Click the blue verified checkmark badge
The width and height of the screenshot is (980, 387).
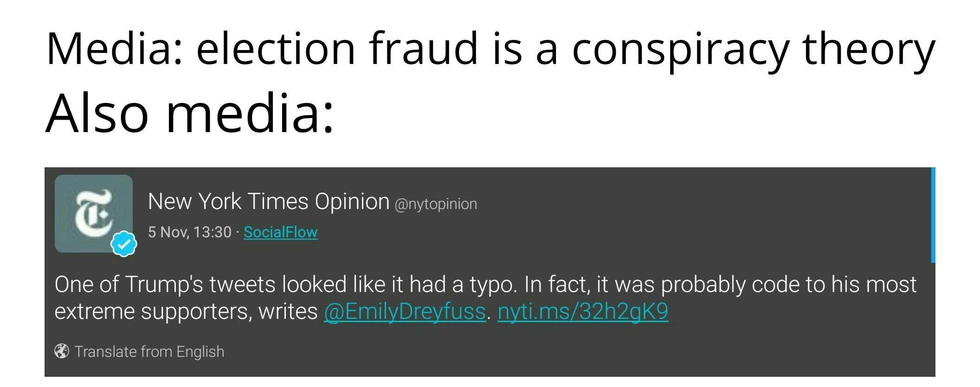(124, 243)
